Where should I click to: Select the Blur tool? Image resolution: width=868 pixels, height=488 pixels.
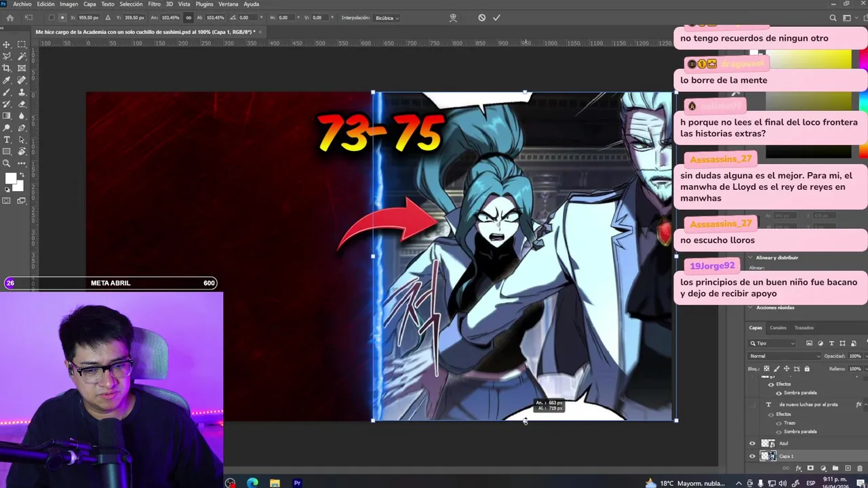[x=22, y=116]
